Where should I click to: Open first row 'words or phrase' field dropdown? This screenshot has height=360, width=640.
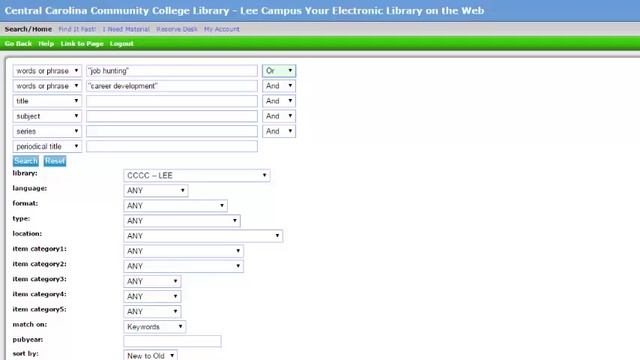[47, 71]
